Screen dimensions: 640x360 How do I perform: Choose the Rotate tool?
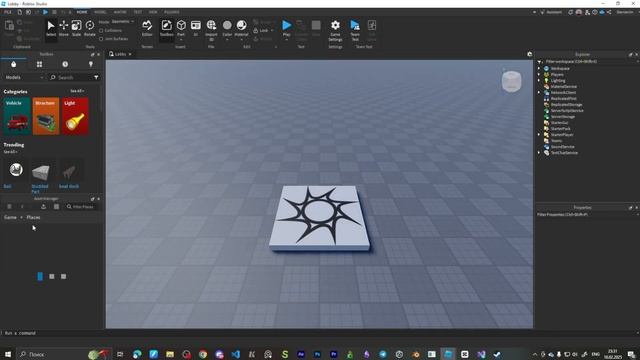89,29
